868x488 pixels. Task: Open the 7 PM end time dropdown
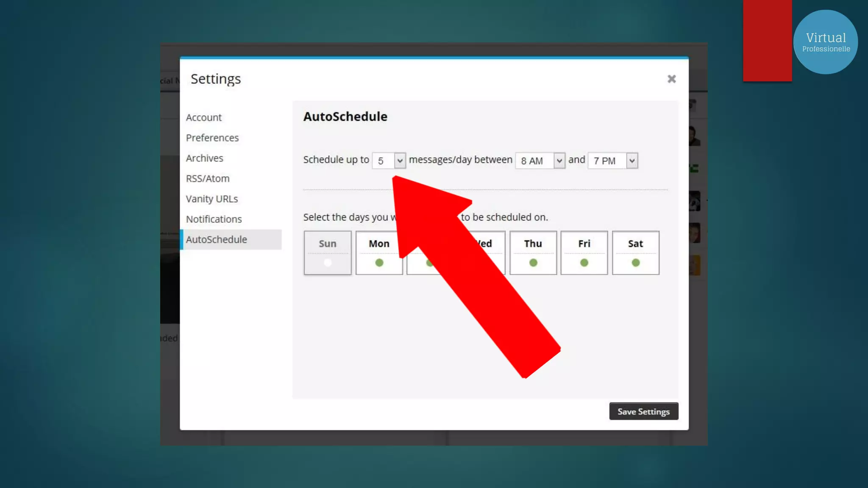[x=612, y=161]
